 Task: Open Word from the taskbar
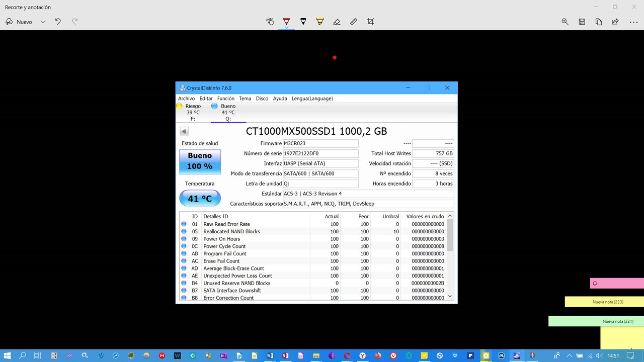coord(270,355)
